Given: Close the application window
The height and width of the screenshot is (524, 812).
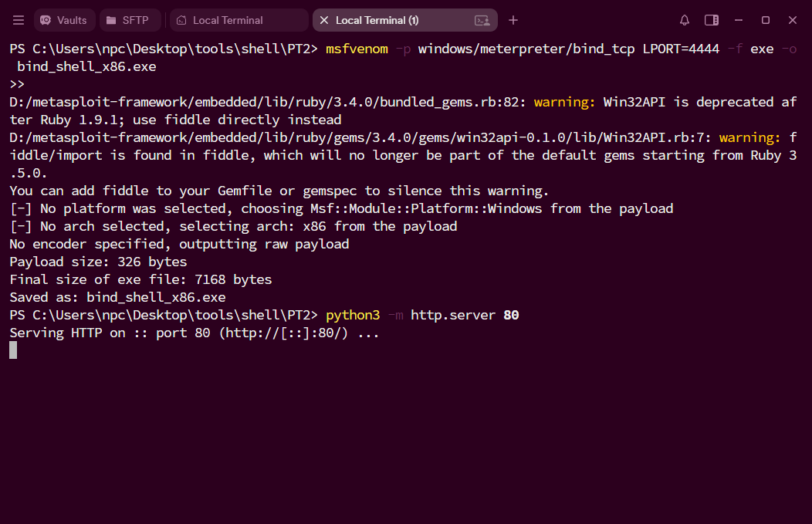Looking at the screenshot, I should coord(793,20).
